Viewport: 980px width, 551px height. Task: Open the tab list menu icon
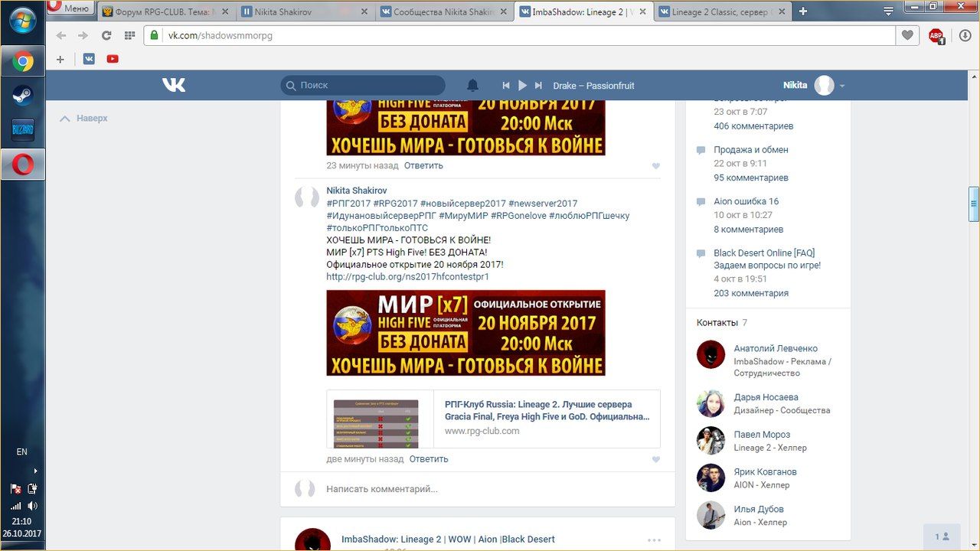[888, 11]
